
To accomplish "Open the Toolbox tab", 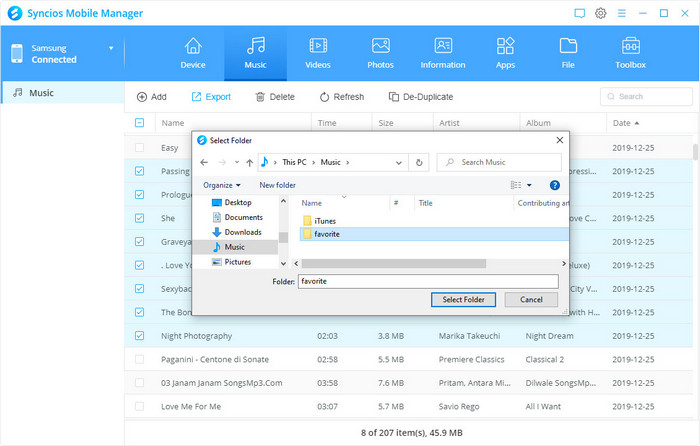I will tap(630, 54).
